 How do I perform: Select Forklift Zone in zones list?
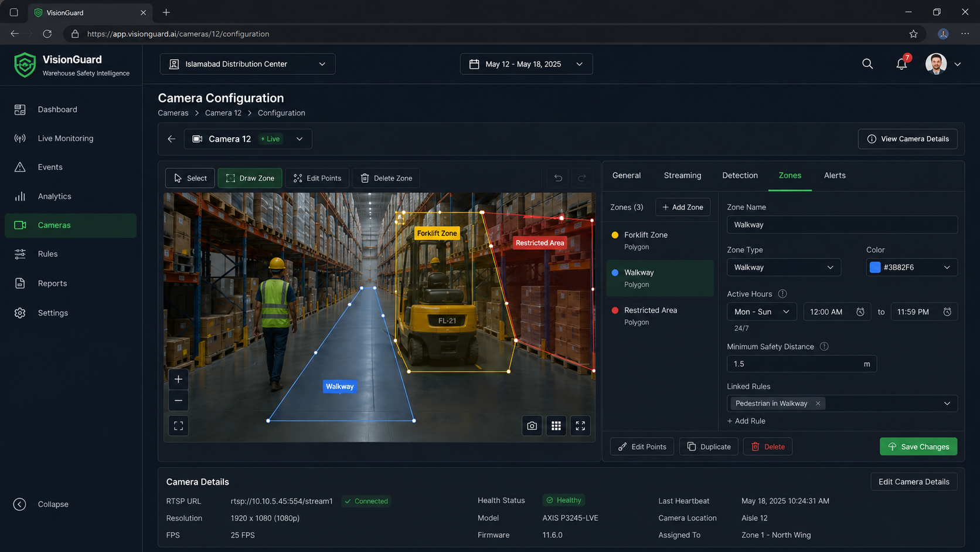click(x=659, y=241)
